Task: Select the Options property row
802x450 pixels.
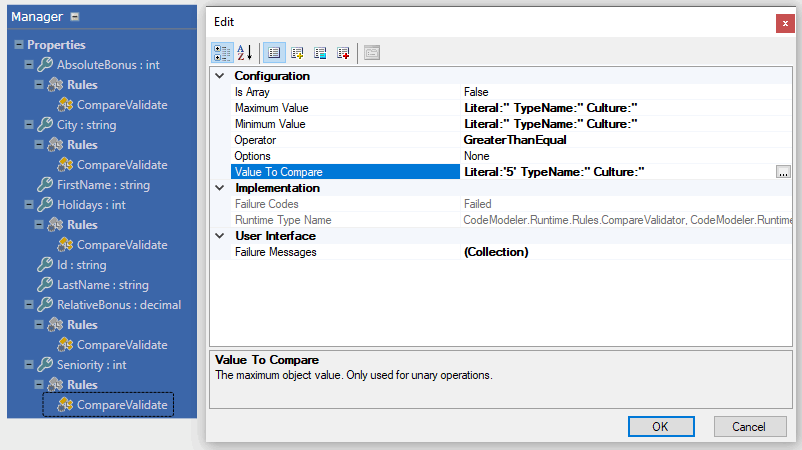Action: pos(510,156)
